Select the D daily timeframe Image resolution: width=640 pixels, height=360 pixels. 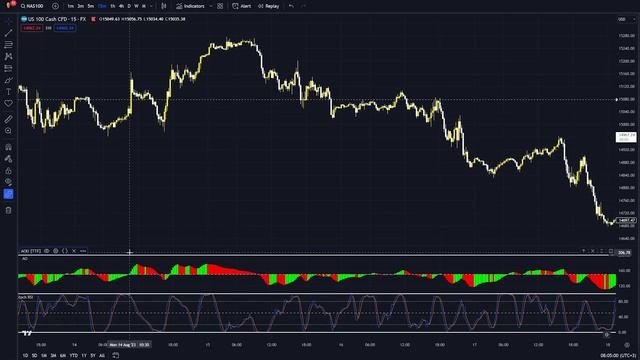click(129, 6)
